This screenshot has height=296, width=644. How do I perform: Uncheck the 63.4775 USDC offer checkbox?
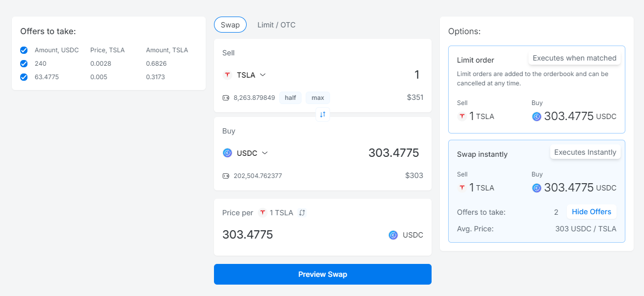tap(24, 77)
